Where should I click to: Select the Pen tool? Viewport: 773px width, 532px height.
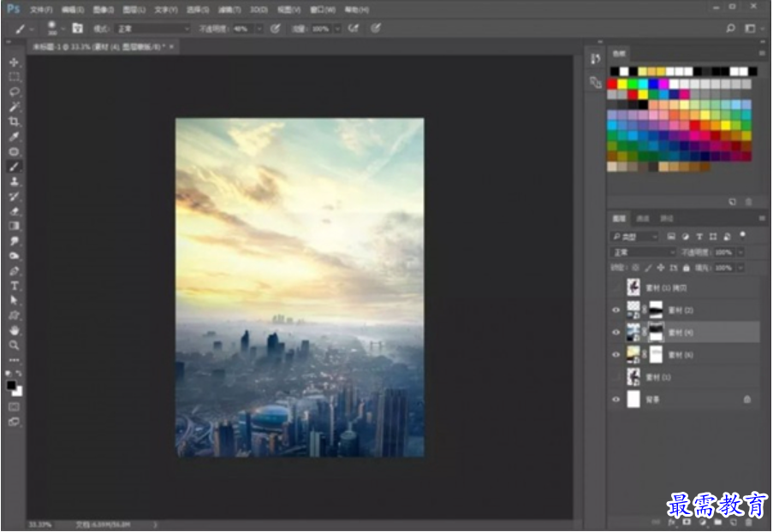(x=15, y=271)
